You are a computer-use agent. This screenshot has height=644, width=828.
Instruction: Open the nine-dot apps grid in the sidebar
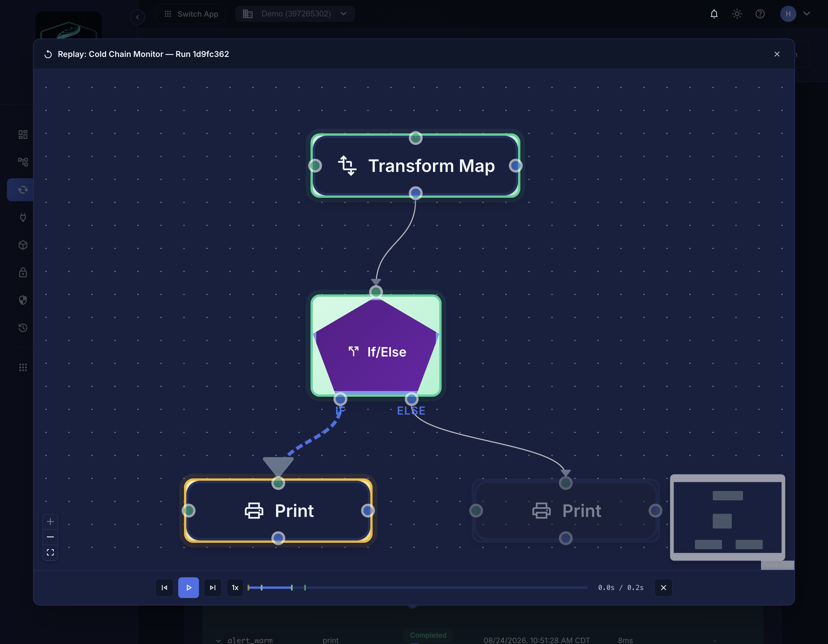(x=23, y=368)
